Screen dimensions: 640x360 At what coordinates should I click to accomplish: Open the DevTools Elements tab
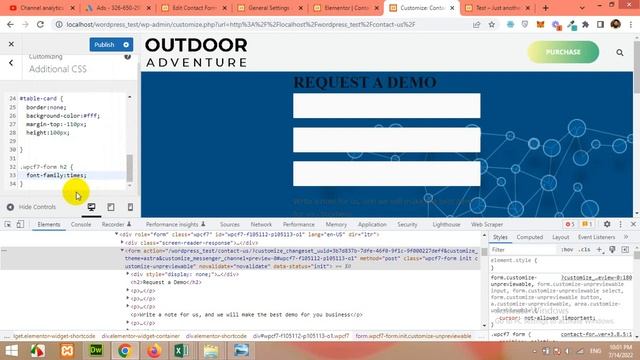tap(49, 224)
